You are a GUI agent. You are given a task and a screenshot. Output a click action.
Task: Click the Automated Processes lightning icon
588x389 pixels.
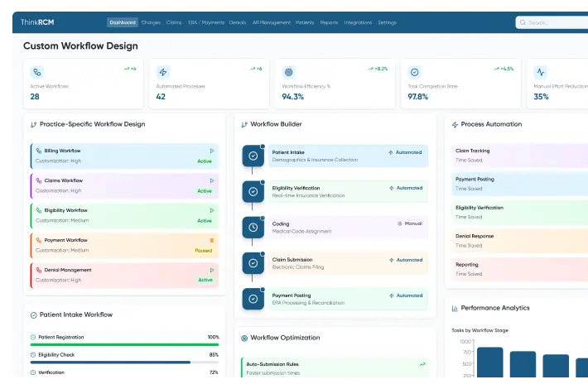[x=163, y=72]
